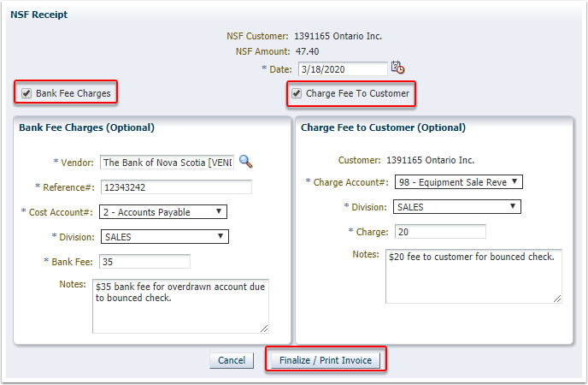Open the Cost Account# dropdown
588x385 pixels.
tap(163, 212)
